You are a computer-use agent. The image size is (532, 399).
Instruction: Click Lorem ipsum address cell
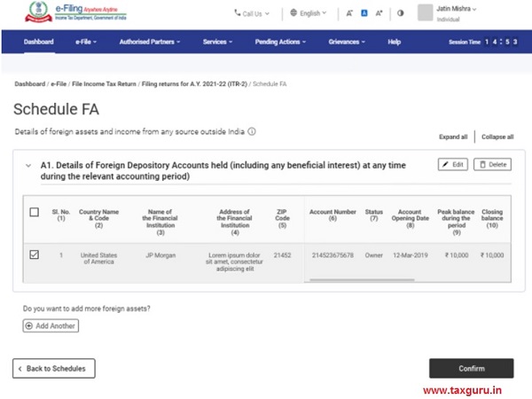[234, 262]
